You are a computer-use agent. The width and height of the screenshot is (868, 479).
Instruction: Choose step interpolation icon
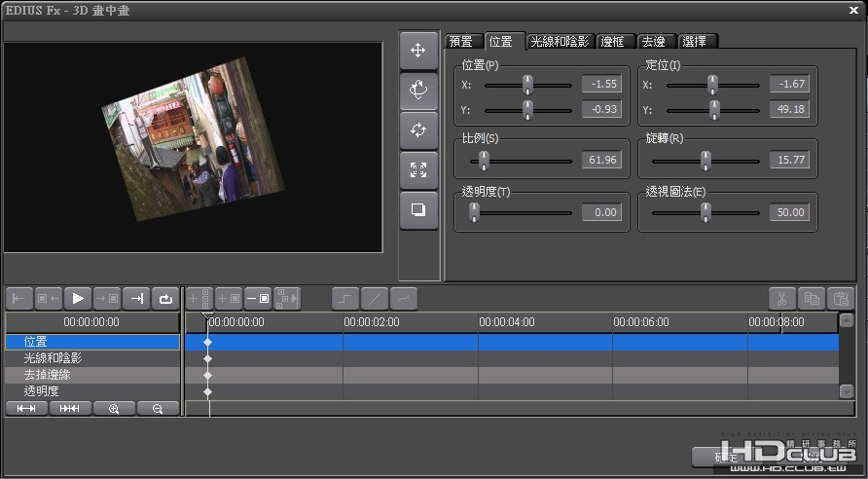click(345, 299)
